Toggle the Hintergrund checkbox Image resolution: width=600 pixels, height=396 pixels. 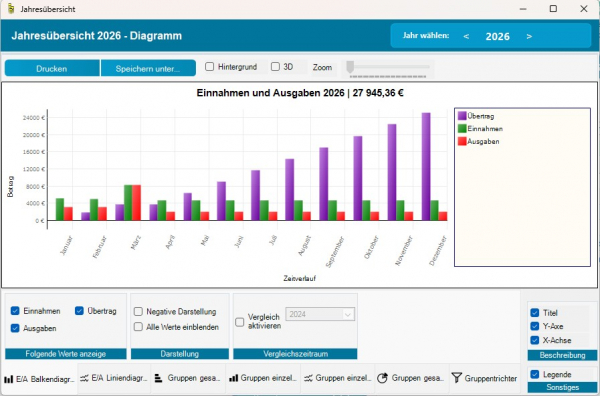[x=209, y=67]
